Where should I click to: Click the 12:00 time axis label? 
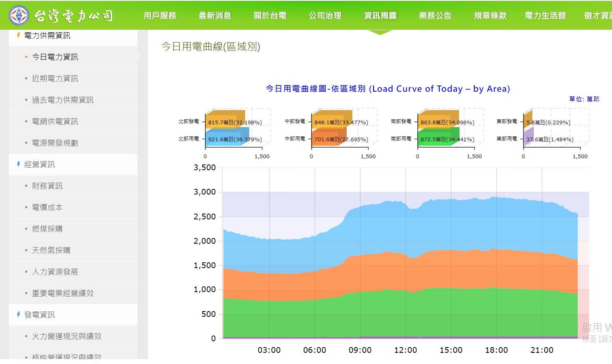(x=405, y=350)
